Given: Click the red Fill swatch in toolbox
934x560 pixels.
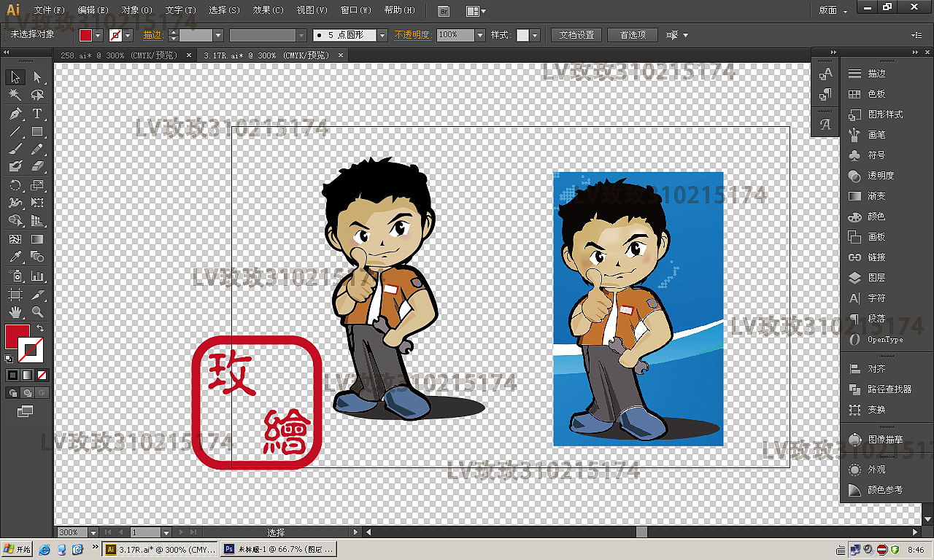Looking at the screenshot, I should [17, 336].
